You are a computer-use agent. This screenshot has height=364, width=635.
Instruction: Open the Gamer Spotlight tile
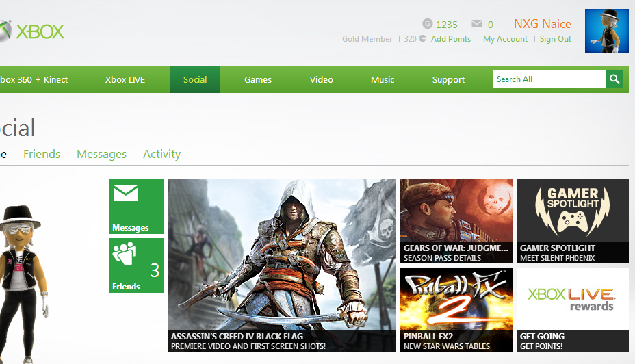[x=573, y=221]
